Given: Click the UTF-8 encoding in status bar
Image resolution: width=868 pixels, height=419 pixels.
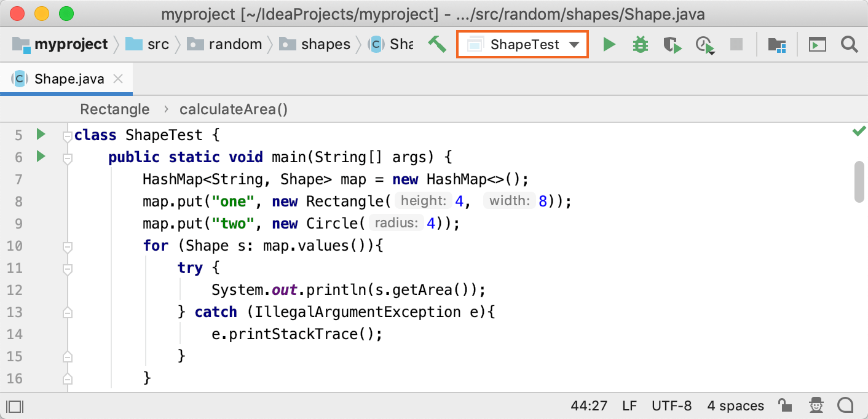Looking at the screenshot, I should (x=671, y=405).
